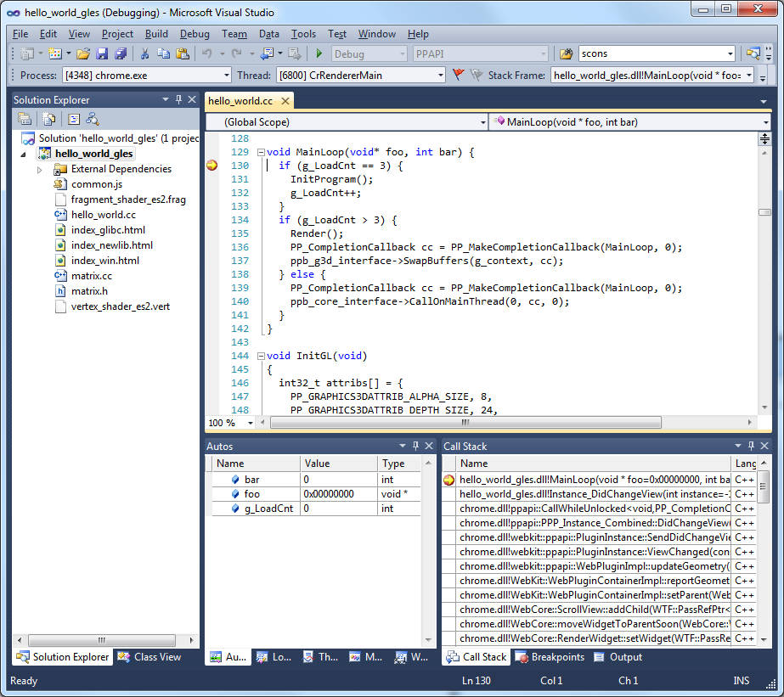Click the red Flag Threads icon
Screen dimensions: 784x697
tap(458, 75)
